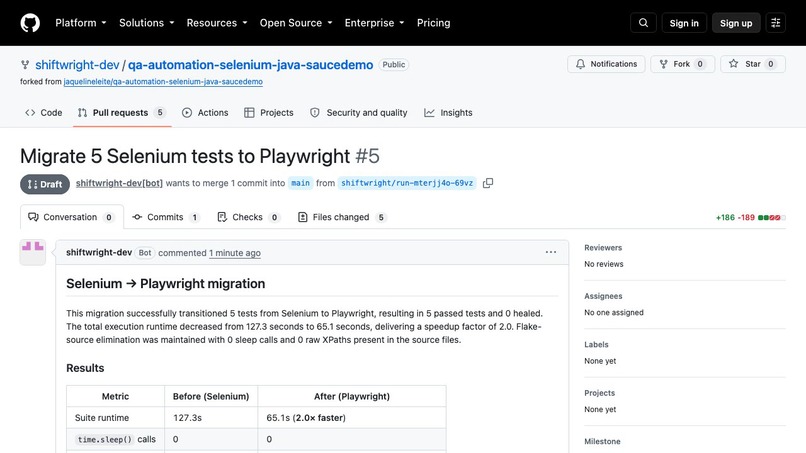Click the '1 minute ago' timestamp

click(x=234, y=253)
